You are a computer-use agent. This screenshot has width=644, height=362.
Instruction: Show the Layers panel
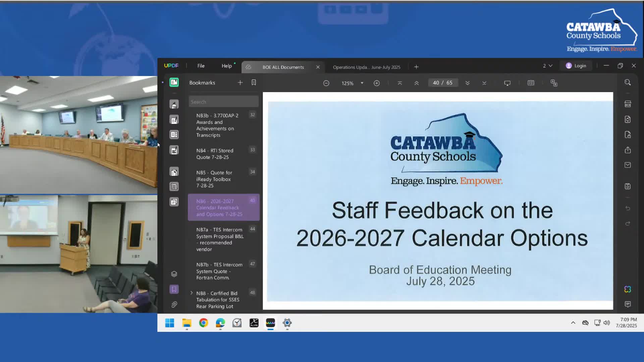[174, 274]
